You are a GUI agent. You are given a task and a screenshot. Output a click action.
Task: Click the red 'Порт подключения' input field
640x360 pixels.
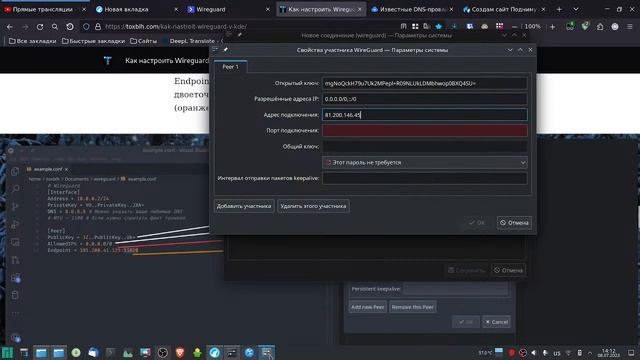[424, 131]
